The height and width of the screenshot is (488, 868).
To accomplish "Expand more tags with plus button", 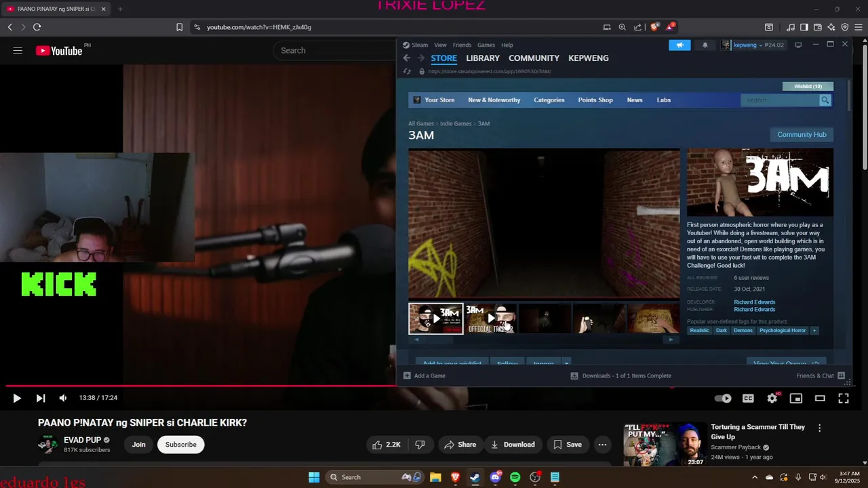I will (x=814, y=331).
